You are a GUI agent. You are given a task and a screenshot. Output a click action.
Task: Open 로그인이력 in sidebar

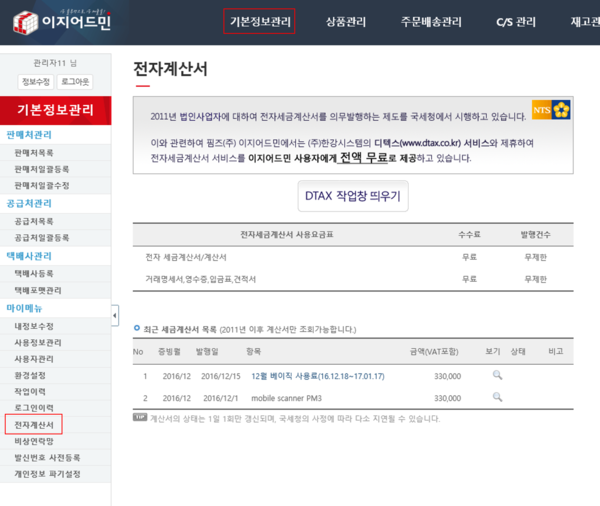pos(34,408)
